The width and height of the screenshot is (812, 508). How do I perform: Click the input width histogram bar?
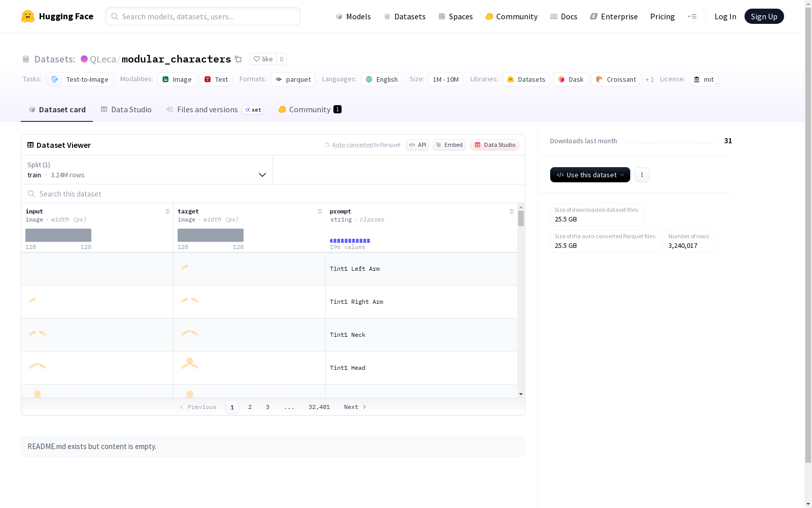point(58,235)
